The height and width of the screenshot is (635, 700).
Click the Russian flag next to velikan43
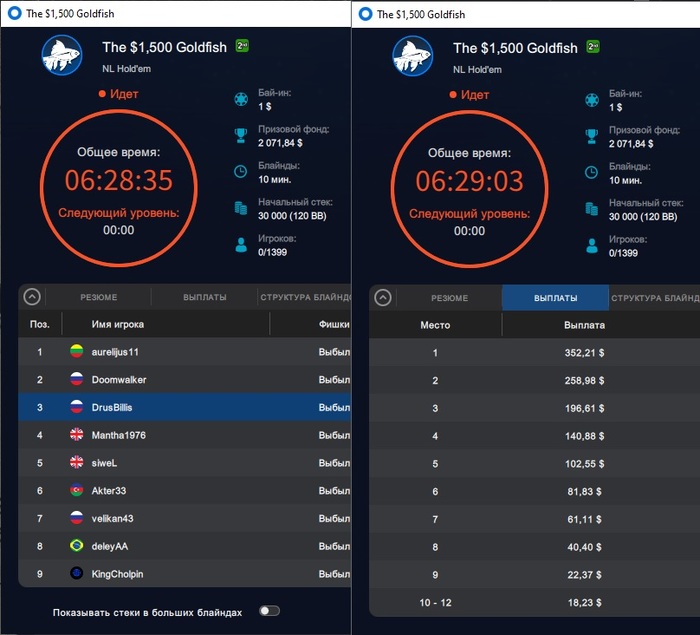(x=77, y=518)
